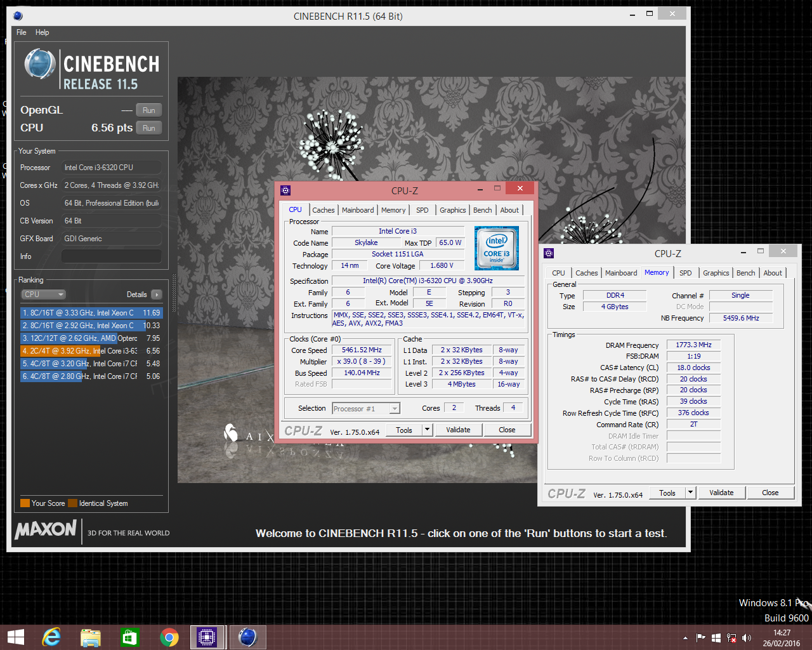
Task: Click MAXON logo in Cinebench
Action: pos(46,529)
